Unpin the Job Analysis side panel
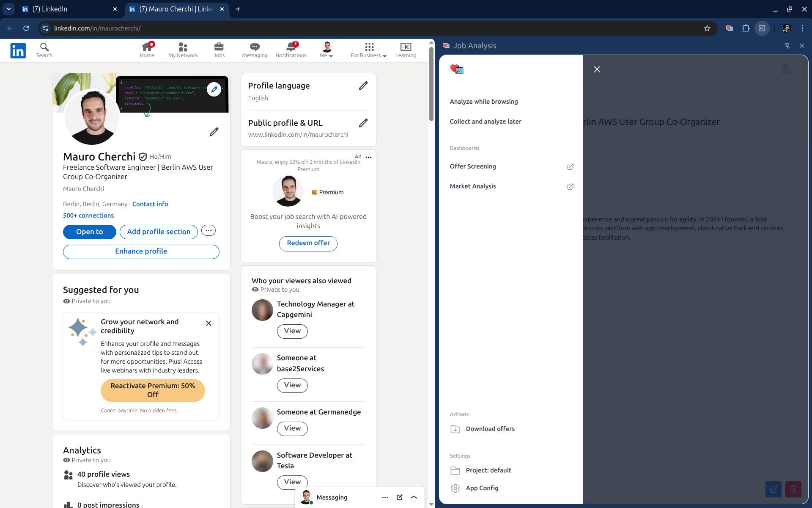This screenshot has width=812, height=508. pyautogui.click(x=787, y=46)
